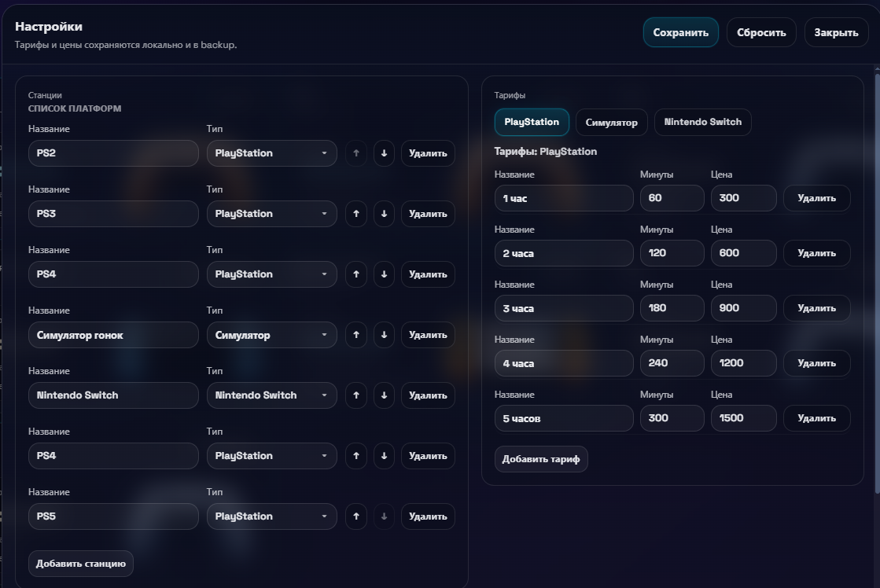Open the type dropdown in Nintendo Switch station row

pyautogui.click(x=271, y=395)
